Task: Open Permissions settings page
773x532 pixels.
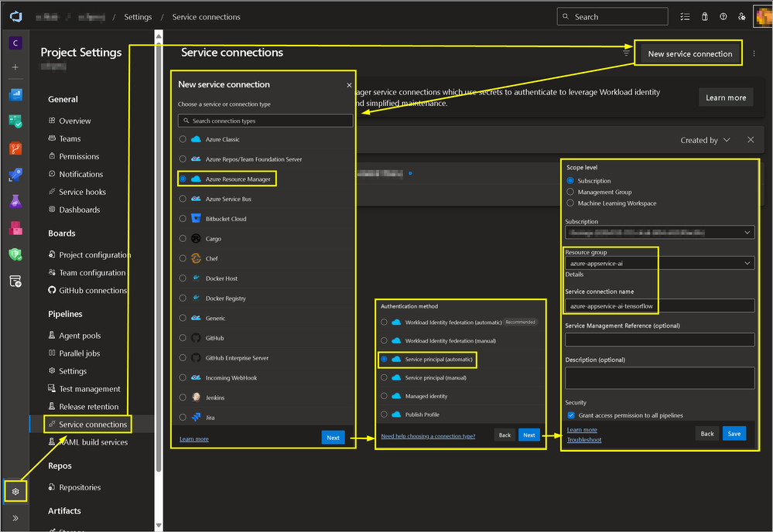Action: 79,156
